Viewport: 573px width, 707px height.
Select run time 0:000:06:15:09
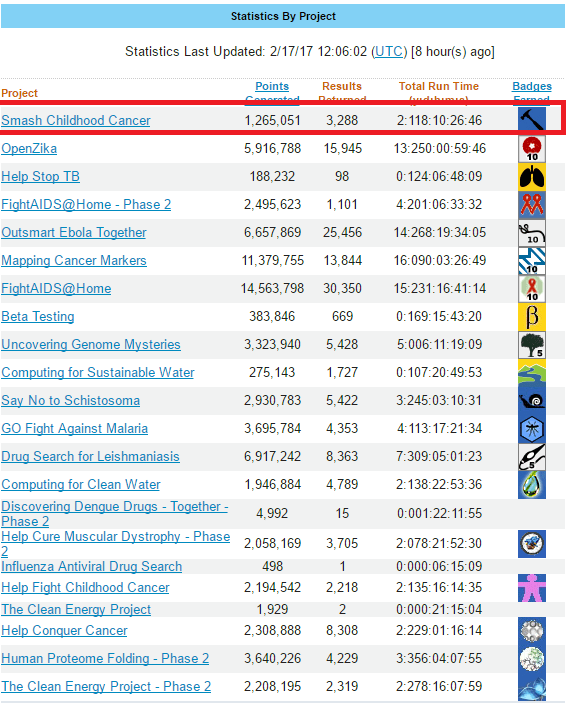coord(439,566)
